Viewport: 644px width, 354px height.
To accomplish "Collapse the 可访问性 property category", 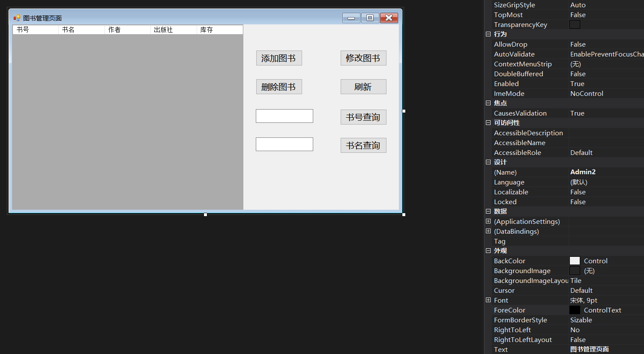I will (x=488, y=123).
